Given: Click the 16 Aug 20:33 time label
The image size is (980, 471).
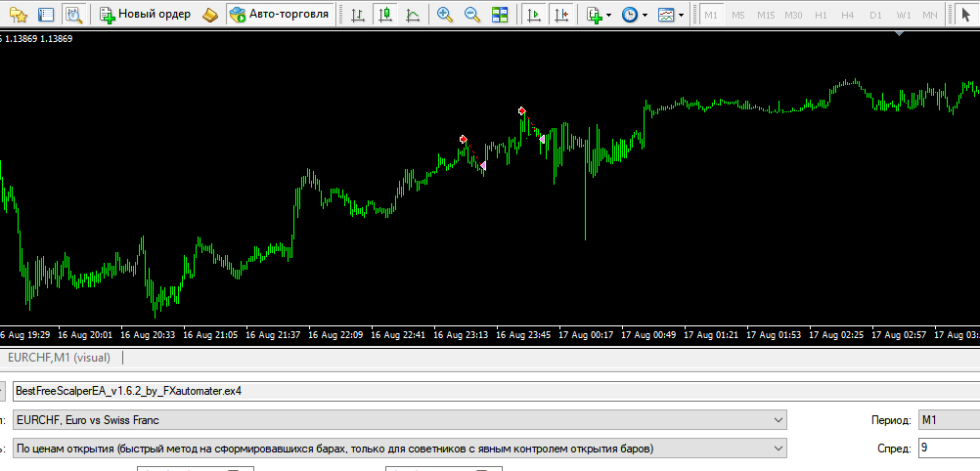Looking at the screenshot, I should pyautogui.click(x=148, y=335).
